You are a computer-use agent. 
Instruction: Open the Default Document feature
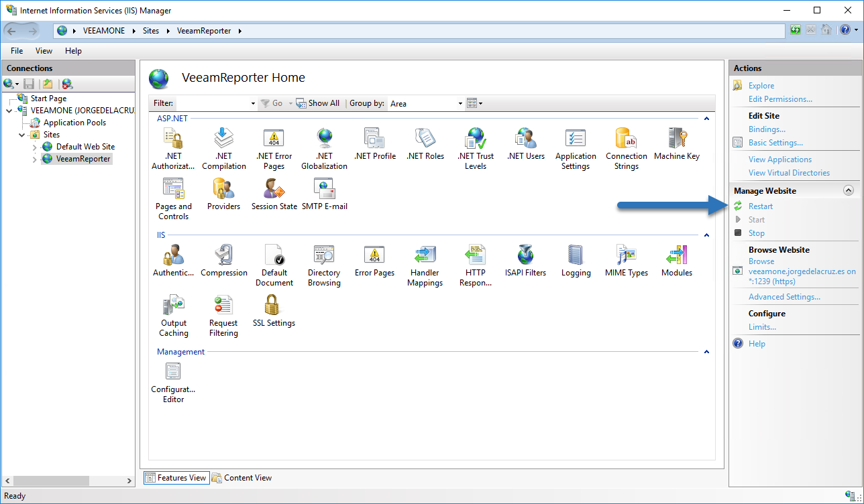click(274, 265)
